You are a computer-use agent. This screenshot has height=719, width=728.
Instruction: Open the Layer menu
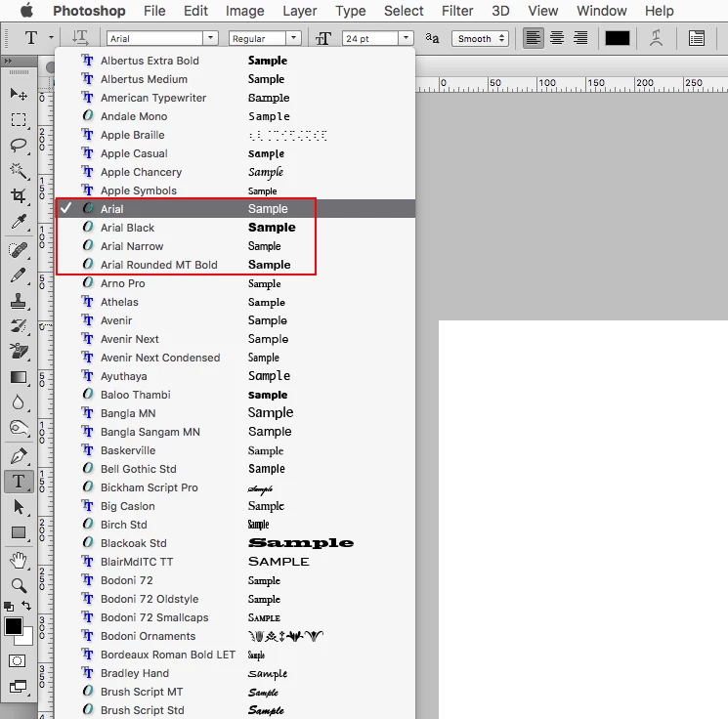[x=300, y=10]
